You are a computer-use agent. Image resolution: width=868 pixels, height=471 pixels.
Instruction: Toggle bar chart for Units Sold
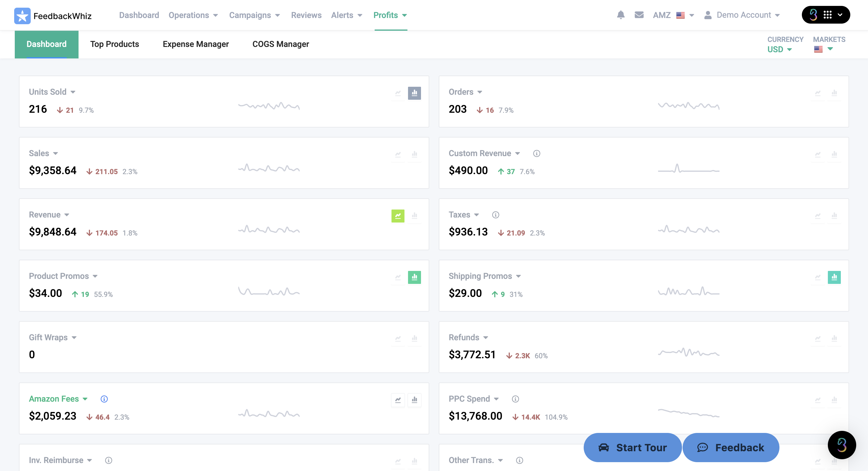click(414, 93)
